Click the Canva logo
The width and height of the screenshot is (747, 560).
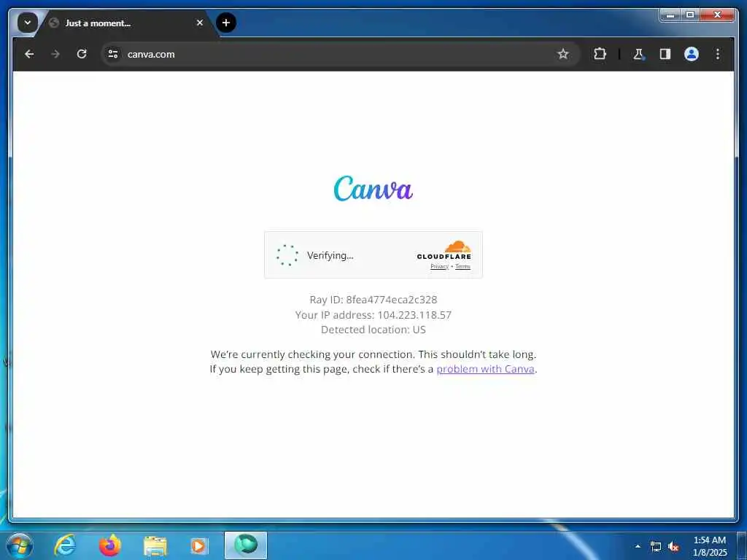pyautogui.click(x=373, y=188)
